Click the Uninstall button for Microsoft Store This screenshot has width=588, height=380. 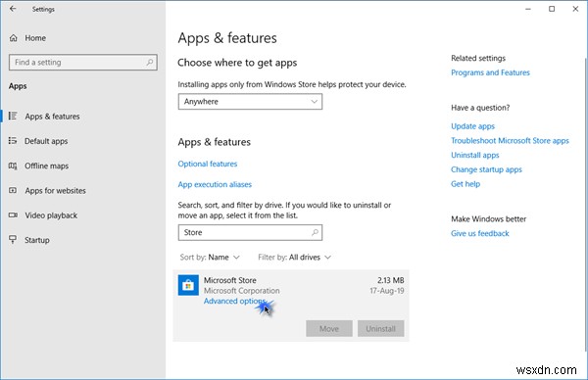tap(380, 329)
